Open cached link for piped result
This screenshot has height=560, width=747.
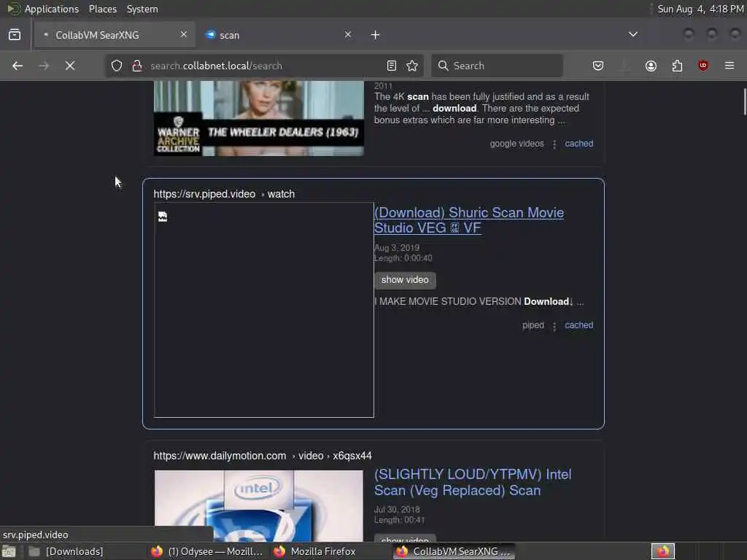(578, 325)
